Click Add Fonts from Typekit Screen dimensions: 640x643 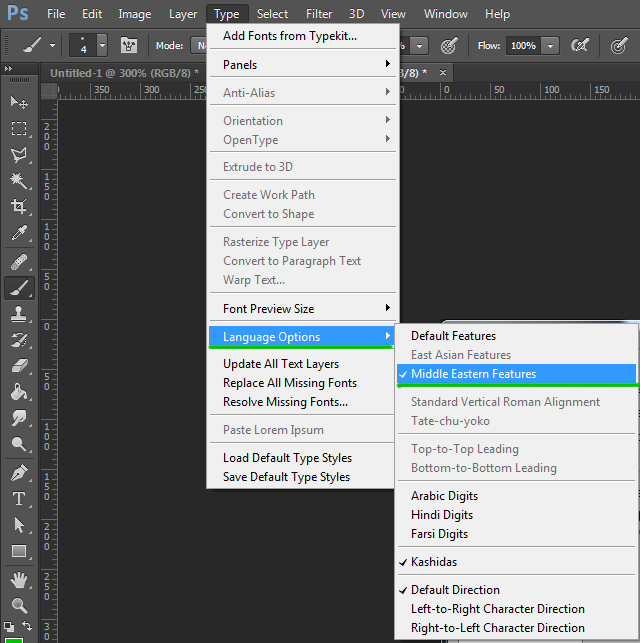point(303,36)
